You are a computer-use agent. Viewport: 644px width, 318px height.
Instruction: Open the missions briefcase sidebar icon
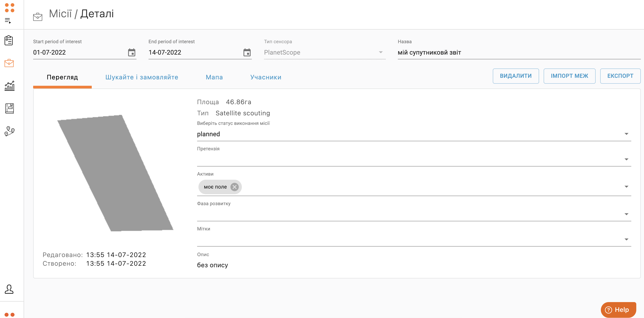(9, 63)
